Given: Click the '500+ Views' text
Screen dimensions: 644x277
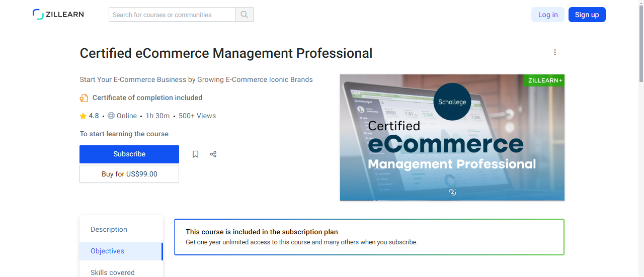Looking at the screenshot, I should 197,116.
